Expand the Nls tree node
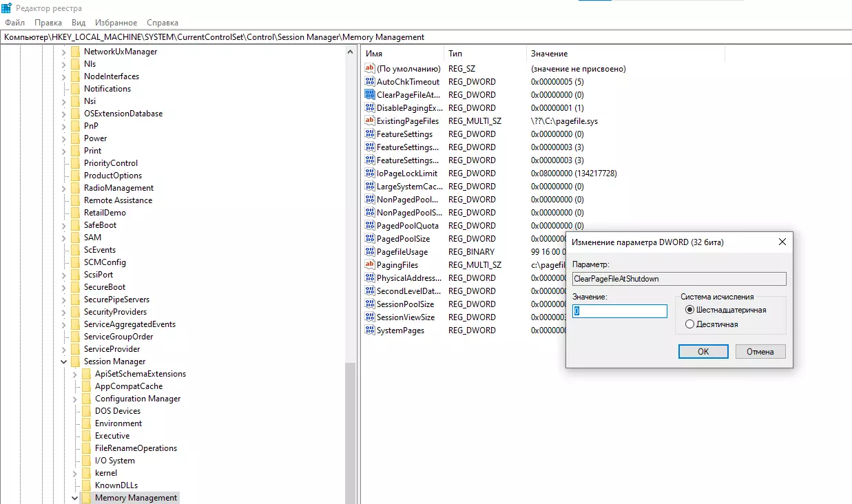This screenshot has height=504, width=852. [x=64, y=64]
